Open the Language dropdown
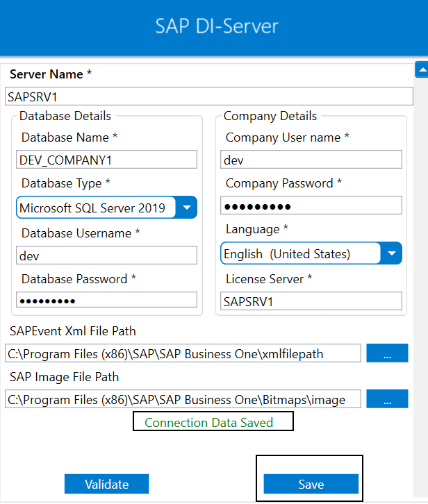The width and height of the screenshot is (428, 504). click(x=392, y=253)
